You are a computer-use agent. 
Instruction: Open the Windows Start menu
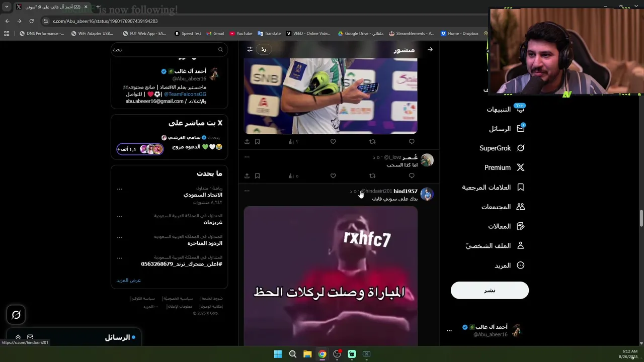pyautogui.click(x=278, y=354)
